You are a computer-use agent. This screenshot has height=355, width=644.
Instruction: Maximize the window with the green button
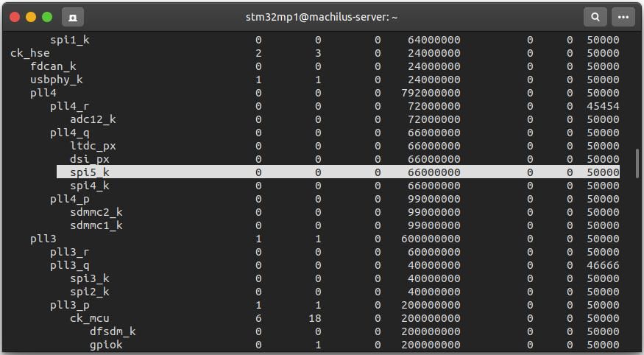47,17
